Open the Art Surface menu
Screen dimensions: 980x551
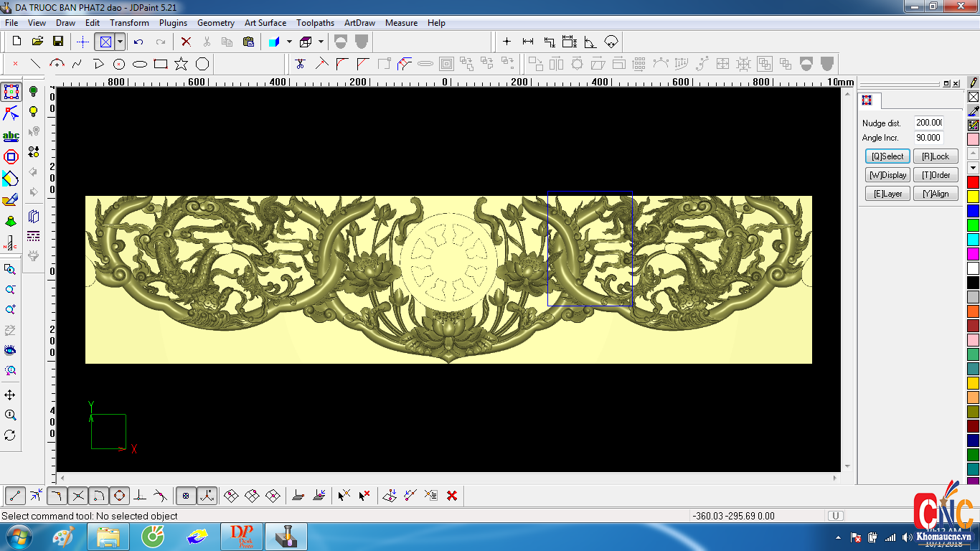pyautogui.click(x=265, y=23)
